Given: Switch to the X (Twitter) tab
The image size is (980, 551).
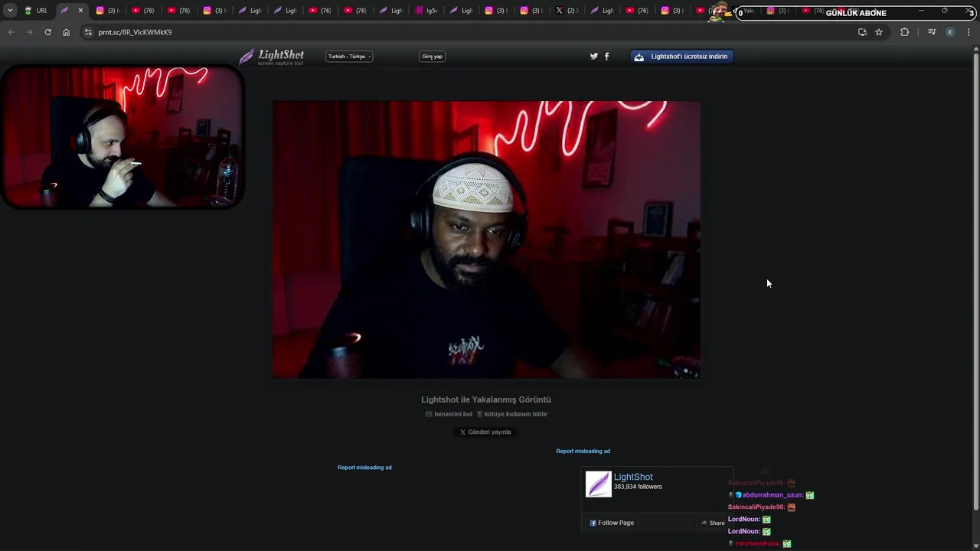Looking at the screenshot, I should (567, 11).
